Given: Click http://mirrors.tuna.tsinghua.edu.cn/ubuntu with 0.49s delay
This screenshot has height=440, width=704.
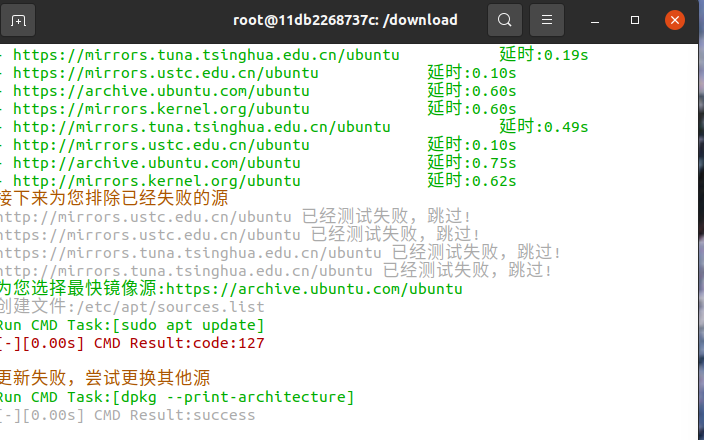Looking at the screenshot, I should (202, 127).
